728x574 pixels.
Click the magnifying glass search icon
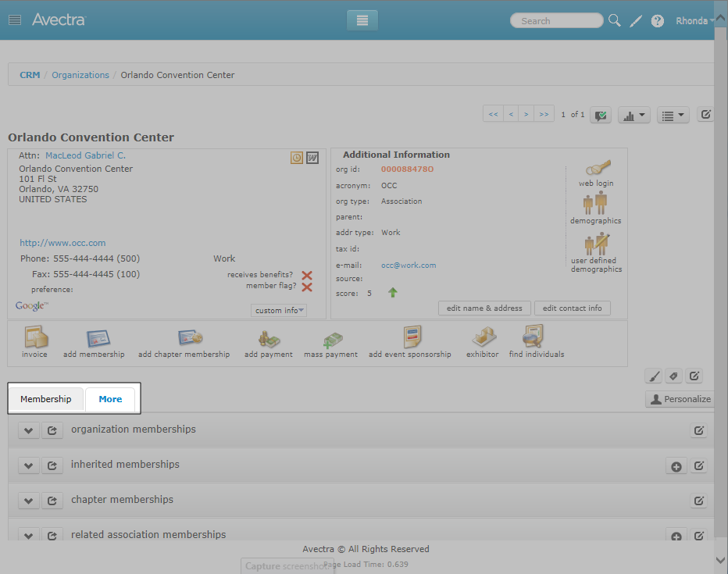[x=614, y=20]
